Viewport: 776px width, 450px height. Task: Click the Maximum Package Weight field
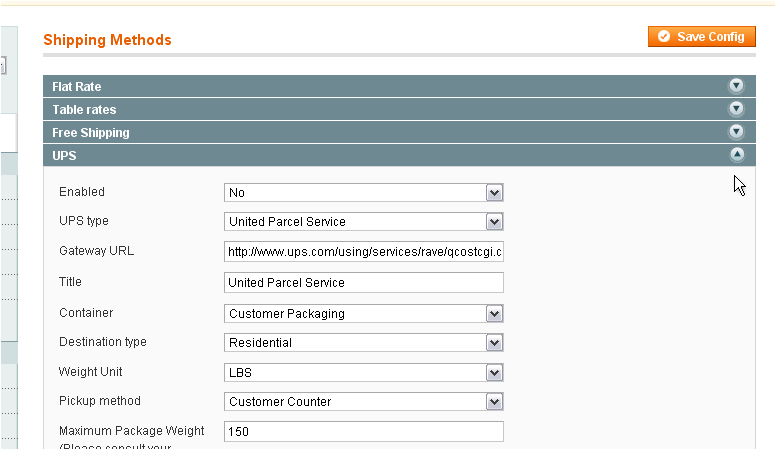364,432
